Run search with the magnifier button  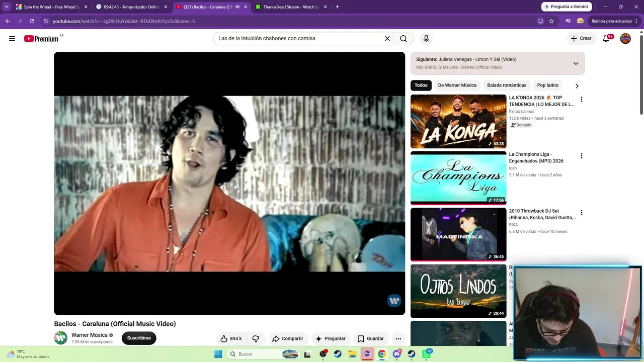404,39
